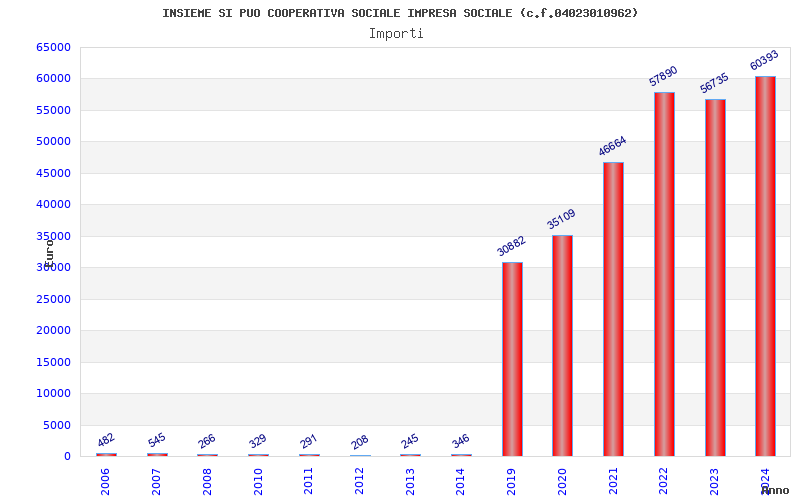Click the chart title INSIEME SI PUO COOPERATIVA
The width and height of the screenshot is (800, 500).
coord(400,13)
